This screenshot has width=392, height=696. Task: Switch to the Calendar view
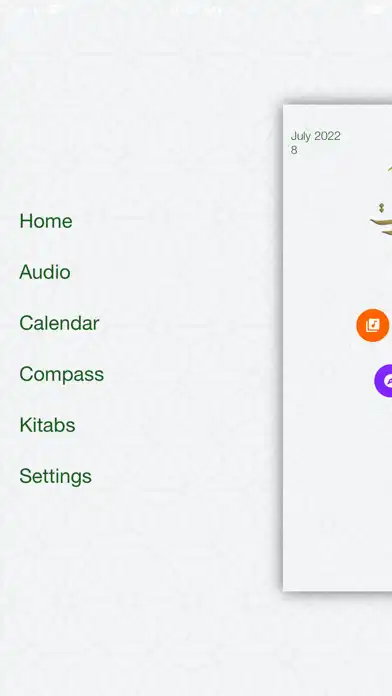[59, 323]
